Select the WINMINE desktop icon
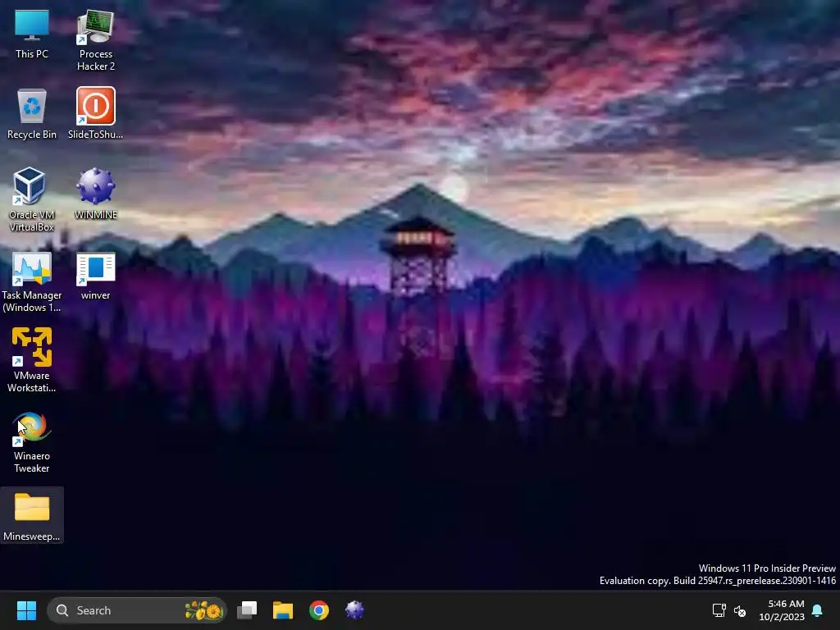 [x=95, y=194]
